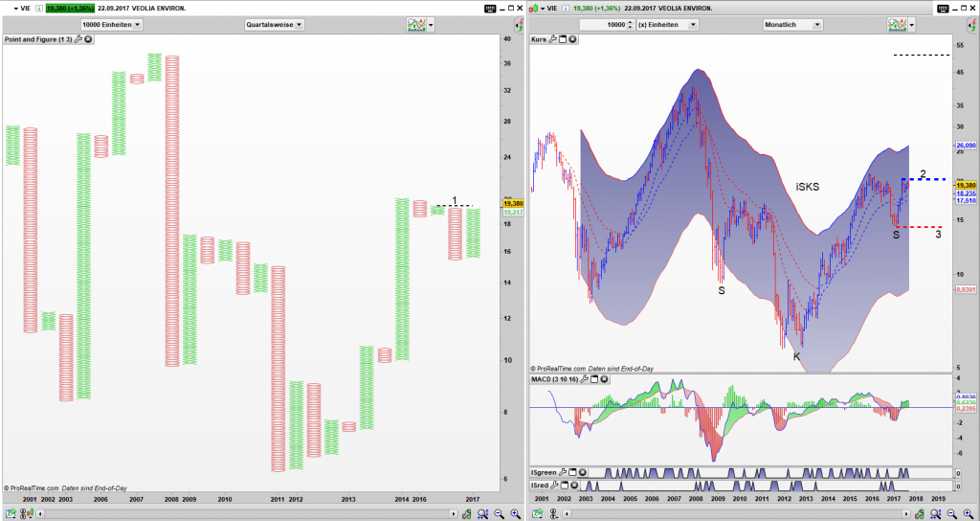This screenshot has height=521, width=980.
Task: Decrease units value with stepper down arrow
Action: [x=630, y=28]
